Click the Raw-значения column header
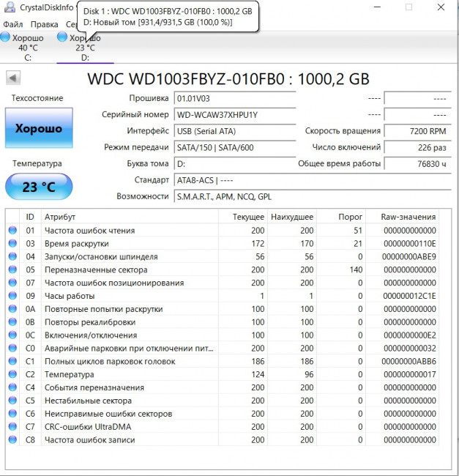The width and height of the screenshot is (459, 476). (403, 217)
